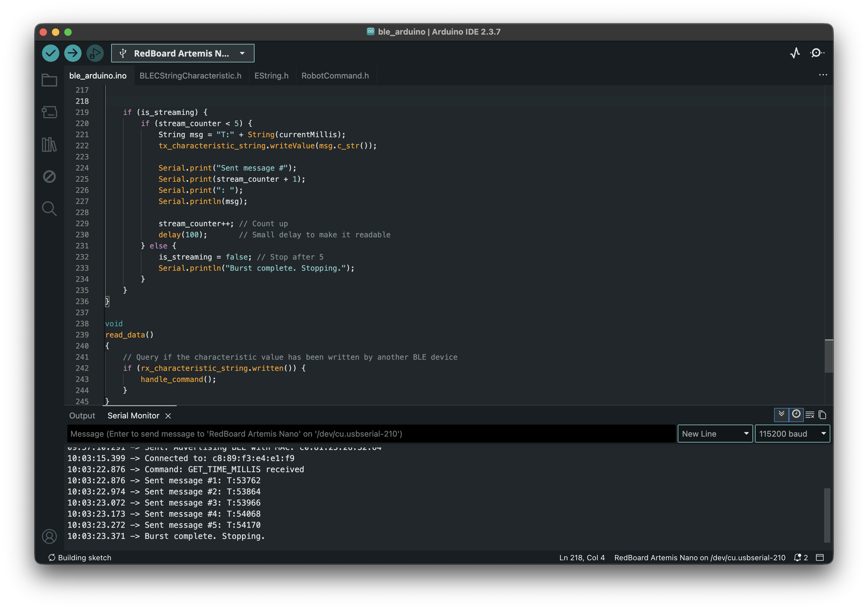The height and width of the screenshot is (610, 868).
Task: Switch to the Output panel tab
Action: (x=82, y=416)
